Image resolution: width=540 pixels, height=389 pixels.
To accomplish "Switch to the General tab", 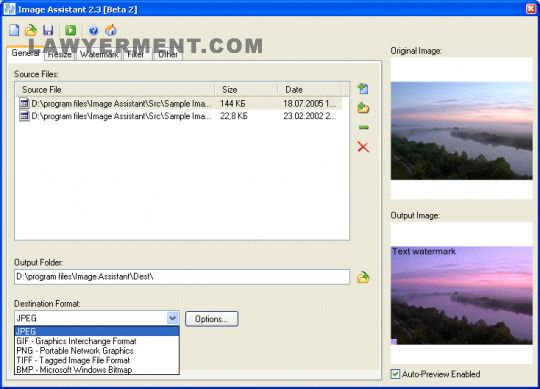I will (x=25, y=53).
